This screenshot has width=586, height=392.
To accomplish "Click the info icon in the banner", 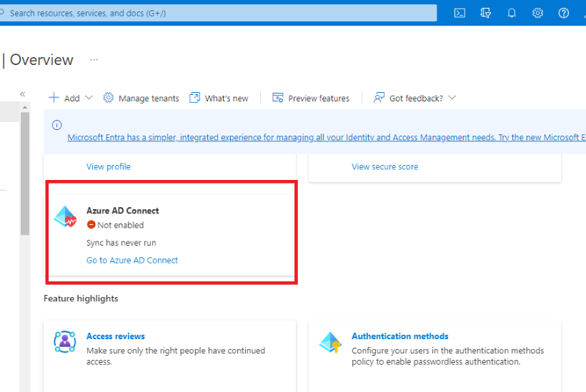I will (x=57, y=125).
